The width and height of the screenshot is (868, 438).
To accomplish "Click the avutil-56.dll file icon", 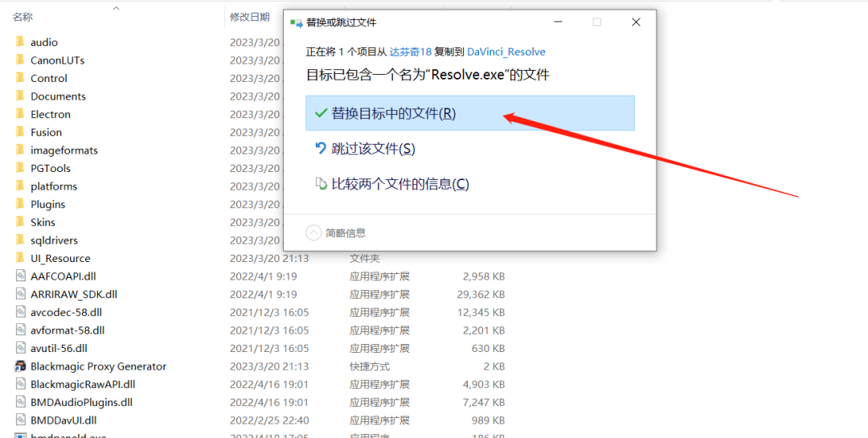I will coord(20,348).
